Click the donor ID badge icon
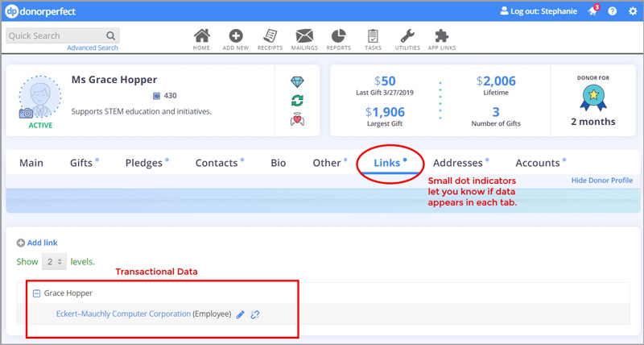This screenshot has width=644, height=345. point(156,96)
